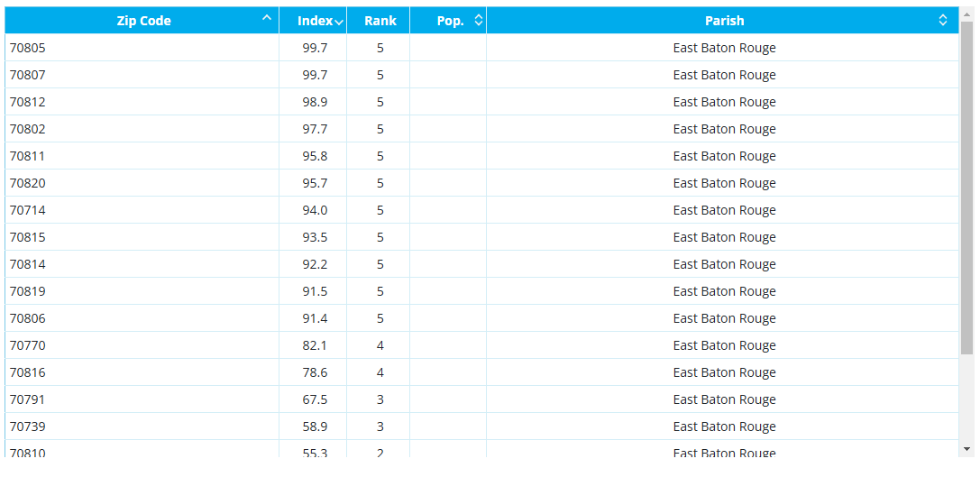
Task: Click the Zip Code column header label
Action: 143,21
